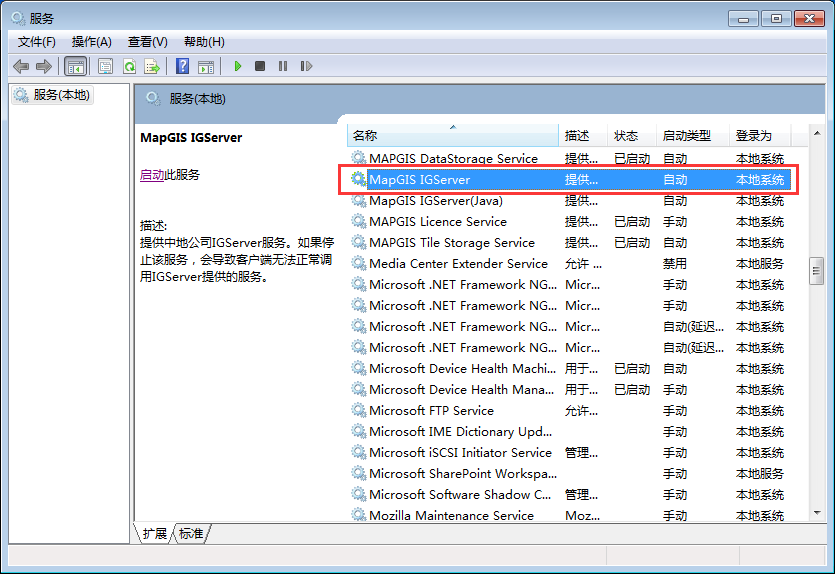
Task: Sort by the 启动类型 column header
Action: [692, 135]
